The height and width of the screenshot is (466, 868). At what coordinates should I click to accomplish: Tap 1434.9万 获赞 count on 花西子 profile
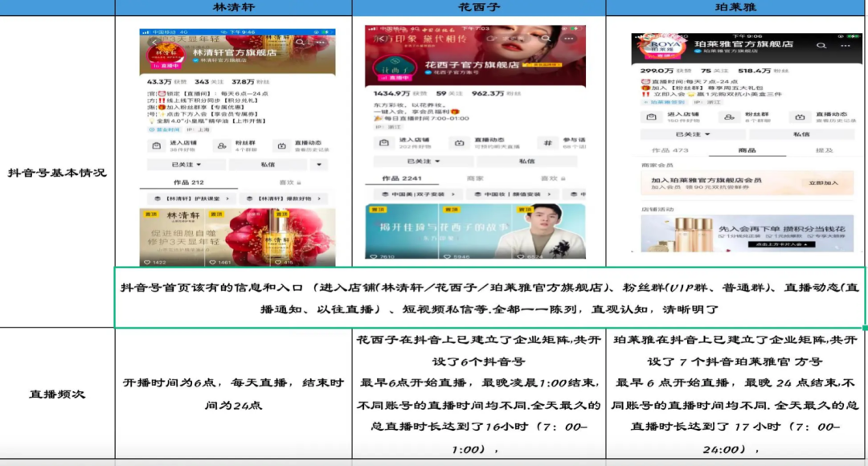point(400,93)
